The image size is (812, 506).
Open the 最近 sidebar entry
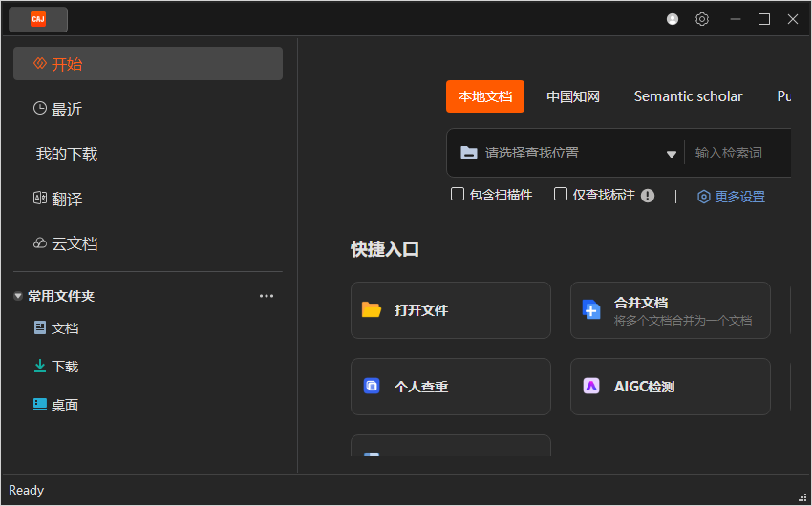[148, 109]
